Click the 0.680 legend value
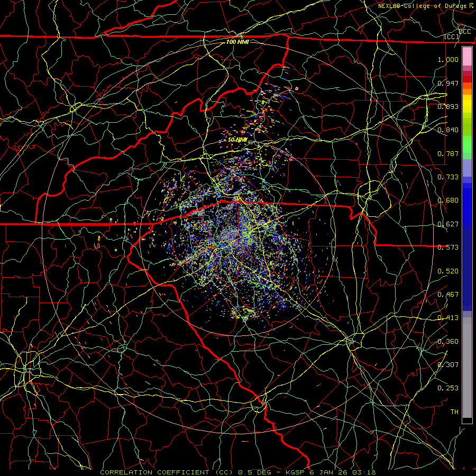Viewport: 476px width, 476px height. pos(448,200)
